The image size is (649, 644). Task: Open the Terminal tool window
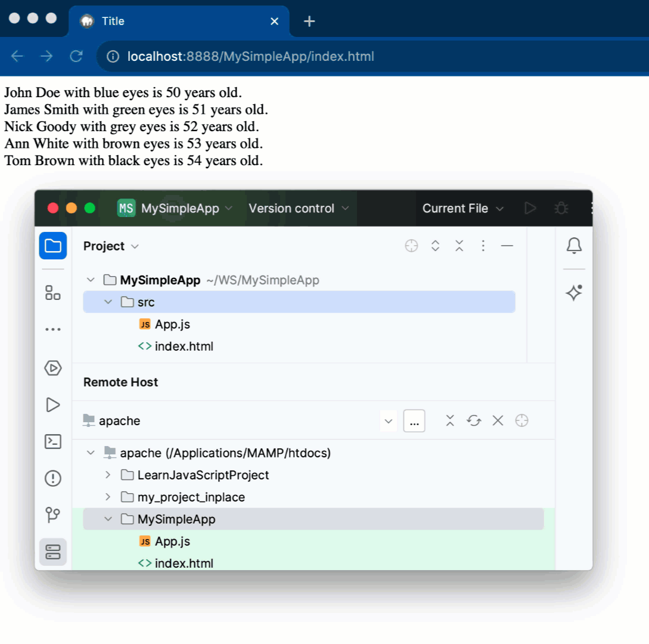tap(52, 441)
